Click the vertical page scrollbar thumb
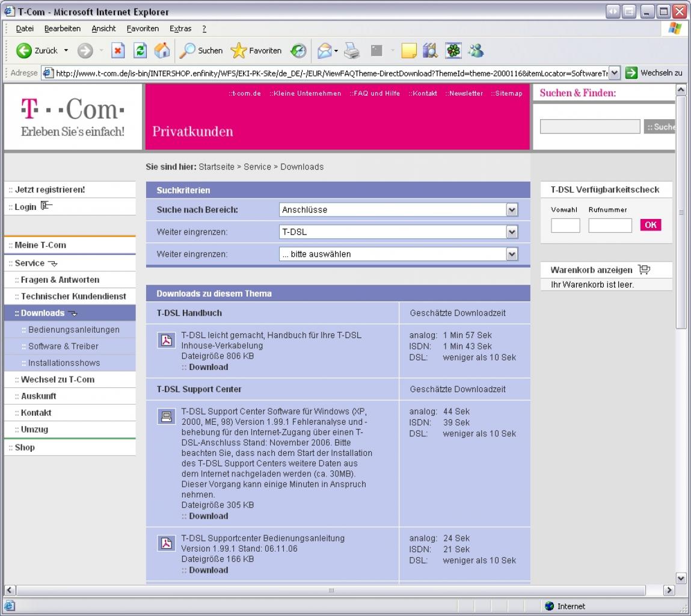The width and height of the screenshot is (691, 616). click(681, 212)
